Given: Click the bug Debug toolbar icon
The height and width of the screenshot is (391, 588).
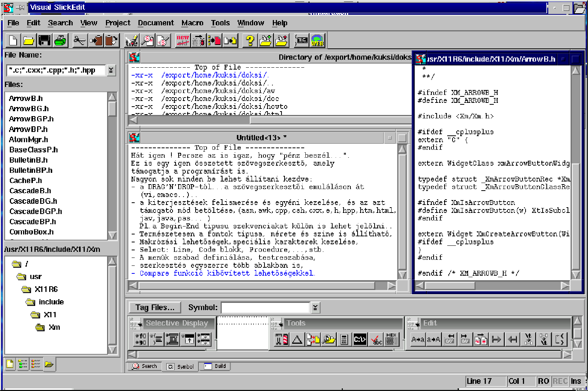Looking at the screenshot, I should pyautogui.click(x=198, y=40).
